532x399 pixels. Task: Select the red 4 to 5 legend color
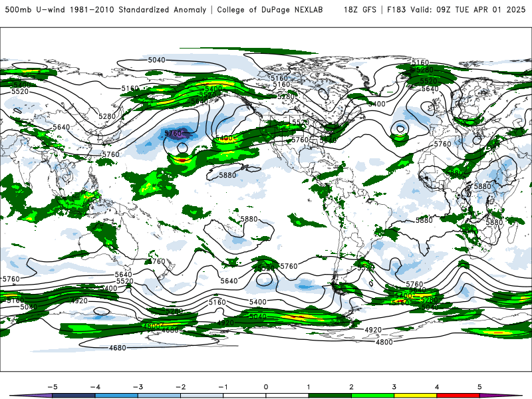coord(458,396)
